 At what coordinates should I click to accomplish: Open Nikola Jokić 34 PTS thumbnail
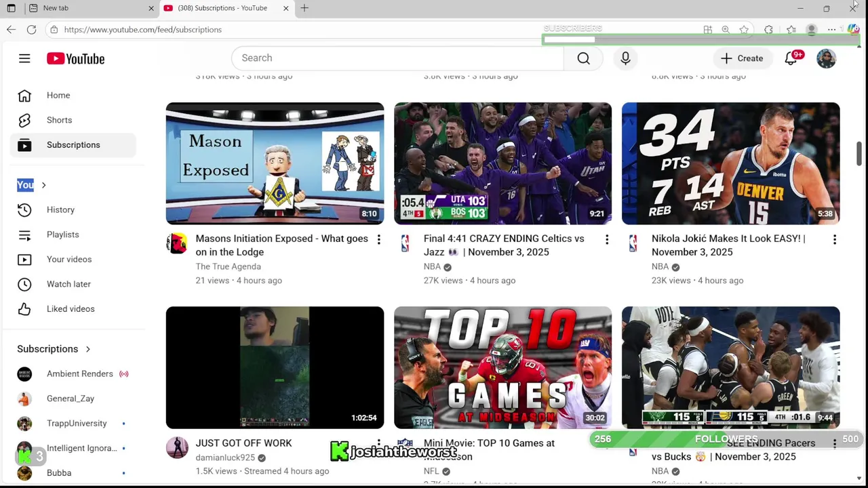coord(730,163)
